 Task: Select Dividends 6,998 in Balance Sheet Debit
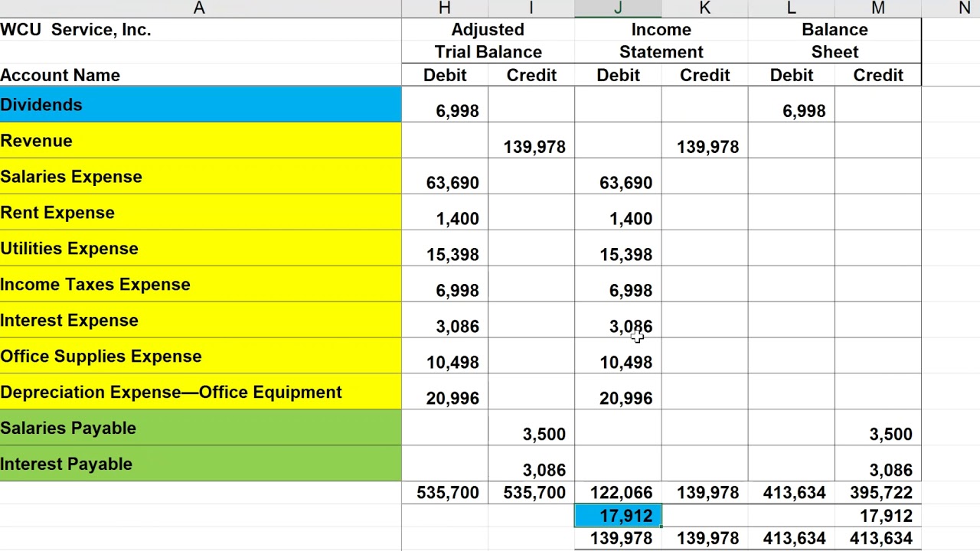[791, 105]
